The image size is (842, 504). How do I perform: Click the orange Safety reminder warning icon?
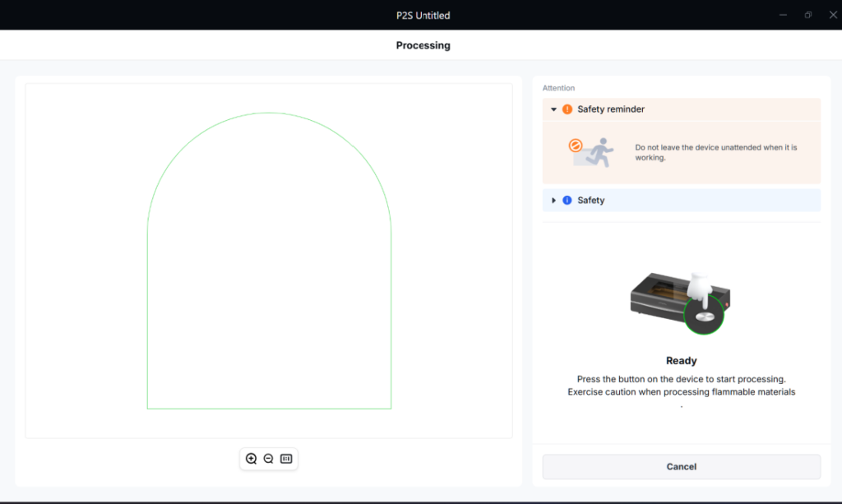[x=567, y=109]
